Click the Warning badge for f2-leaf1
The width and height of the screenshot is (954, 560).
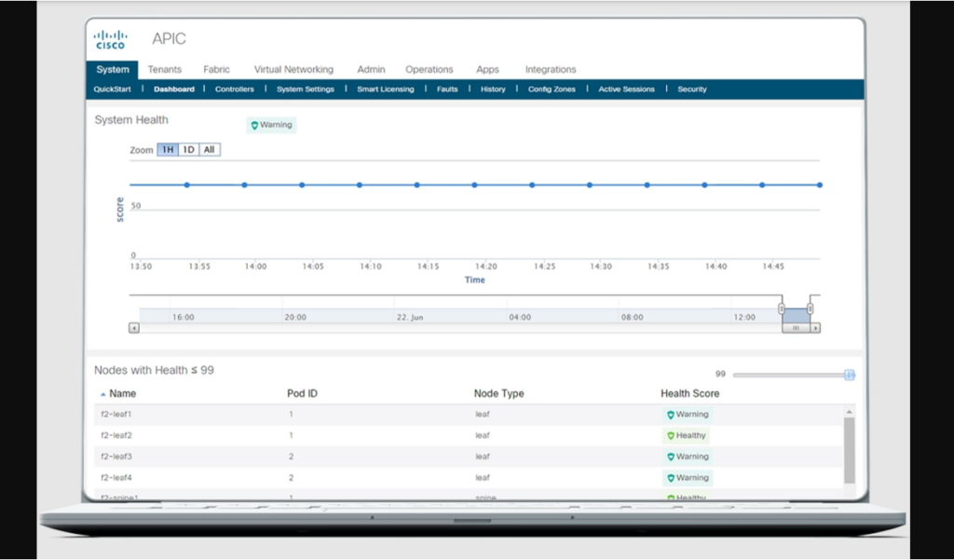point(688,415)
